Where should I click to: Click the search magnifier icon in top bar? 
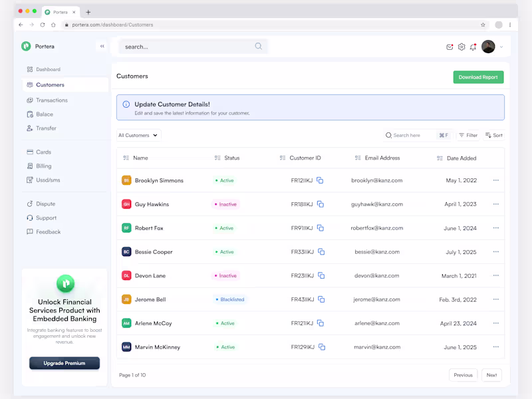point(258,46)
